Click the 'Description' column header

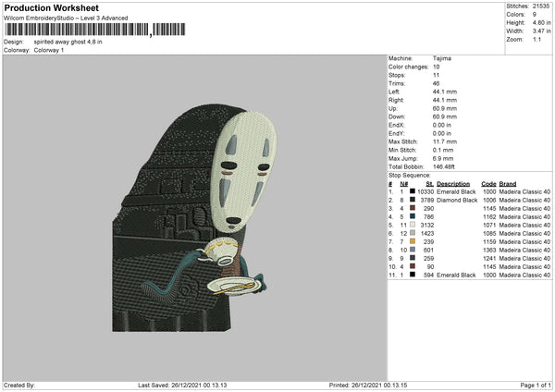point(453,184)
